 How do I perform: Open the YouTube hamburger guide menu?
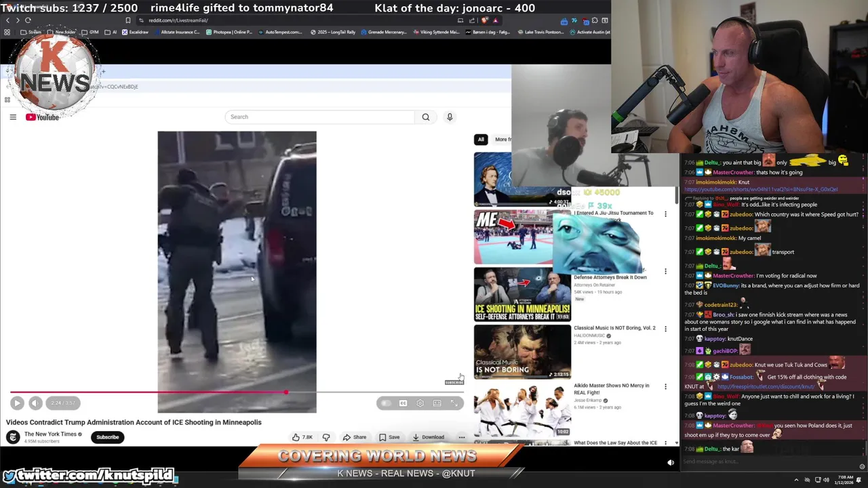[13, 117]
